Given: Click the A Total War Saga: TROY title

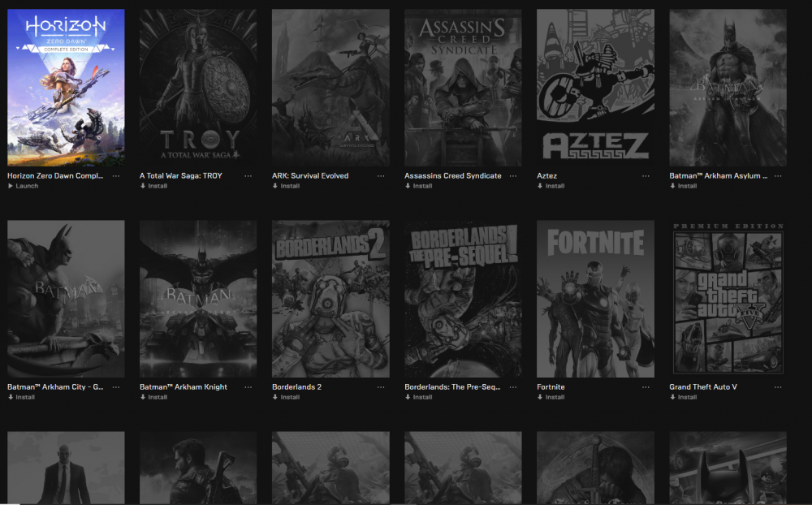Looking at the screenshot, I should 181,175.
